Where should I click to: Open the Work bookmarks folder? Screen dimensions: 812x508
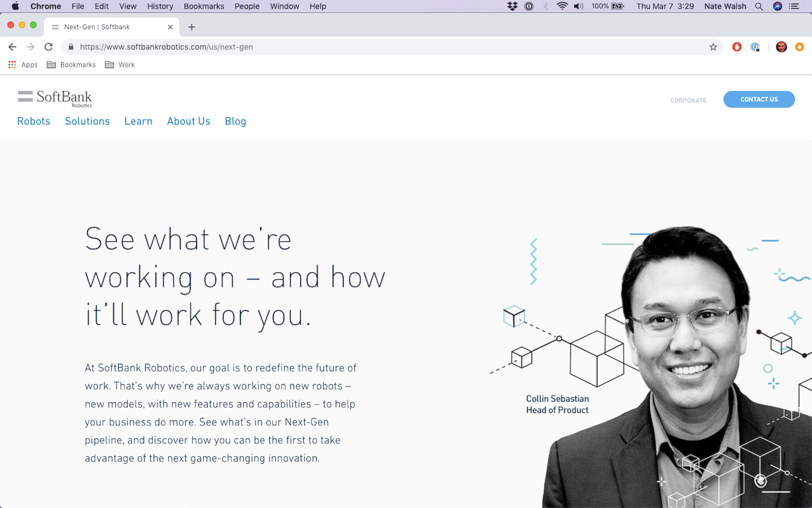click(x=120, y=65)
